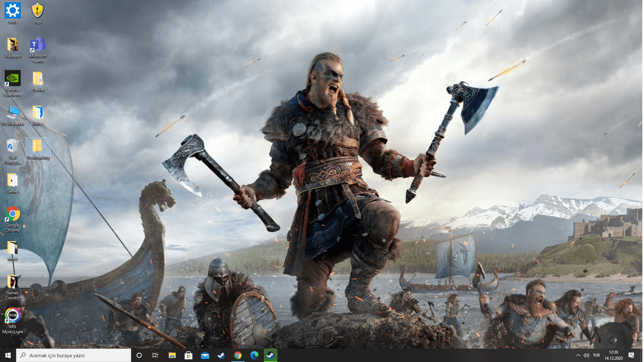This screenshot has height=362, width=644.
Task: Open the volume speaker control
Action: (586, 355)
